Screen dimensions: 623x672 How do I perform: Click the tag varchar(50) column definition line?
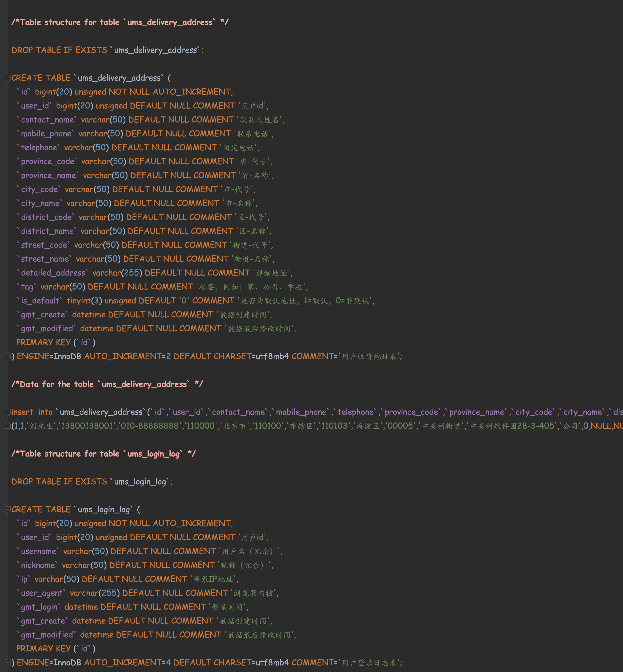click(x=162, y=287)
